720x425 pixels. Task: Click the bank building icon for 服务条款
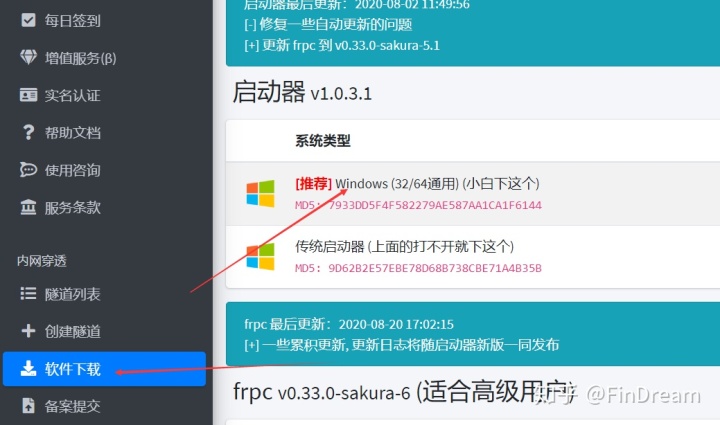click(x=28, y=207)
